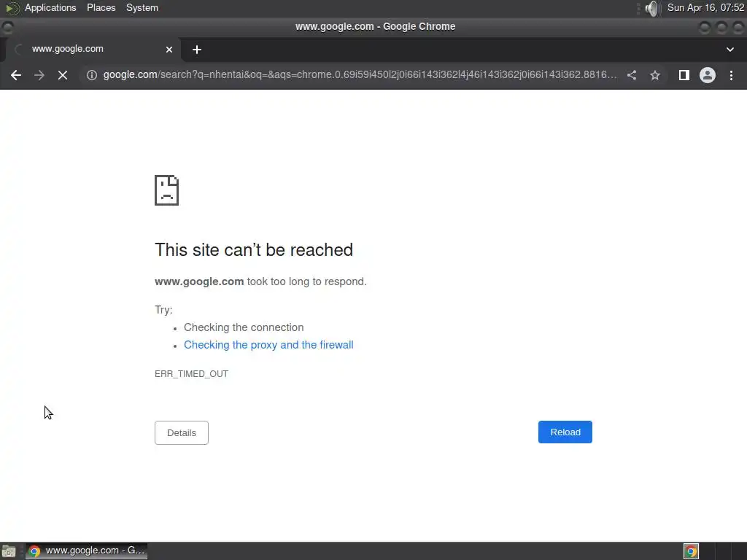This screenshot has height=560, width=747.
Task: Click the window menu button in title bar
Action: coord(7,27)
